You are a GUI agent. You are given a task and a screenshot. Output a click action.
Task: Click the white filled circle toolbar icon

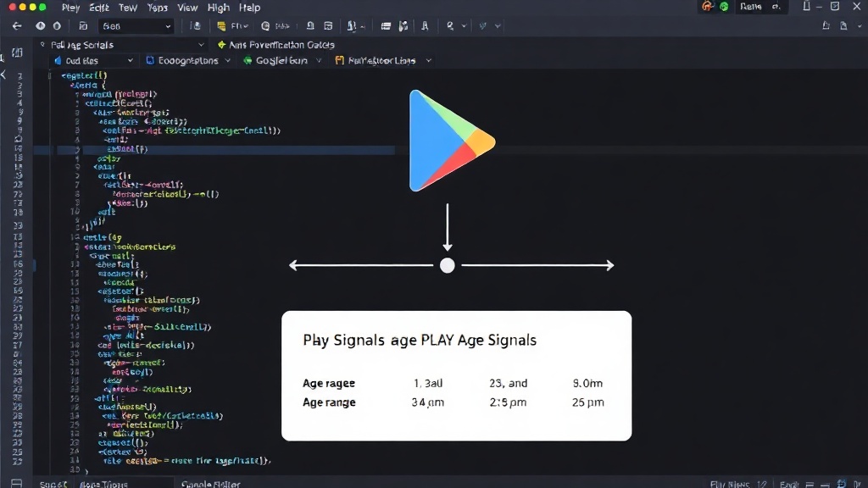click(x=41, y=26)
